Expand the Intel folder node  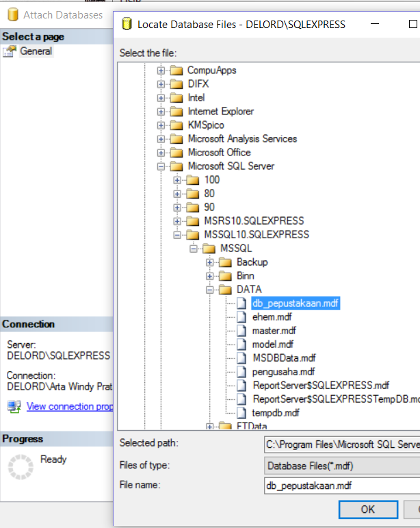(x=161, y=98)
